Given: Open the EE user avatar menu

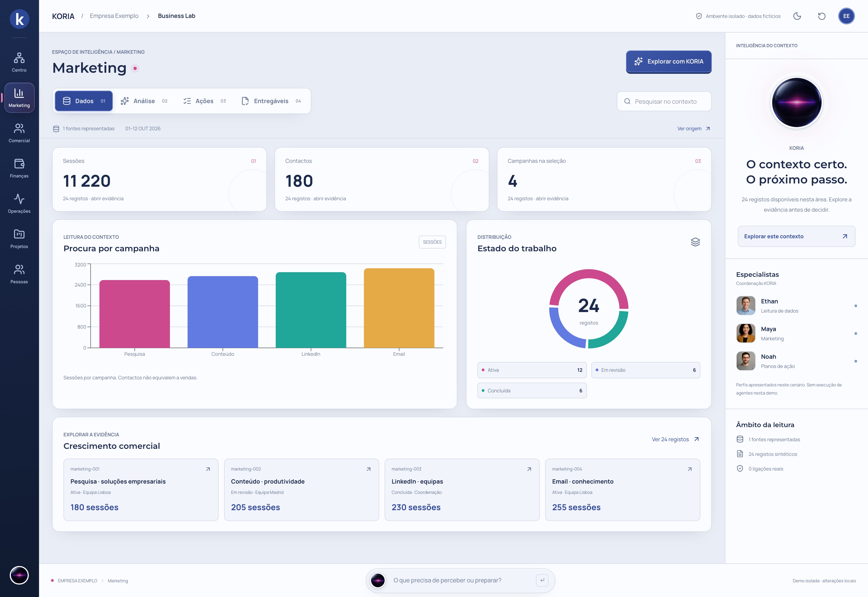Looking at the screenshot, I should [846, 16].
